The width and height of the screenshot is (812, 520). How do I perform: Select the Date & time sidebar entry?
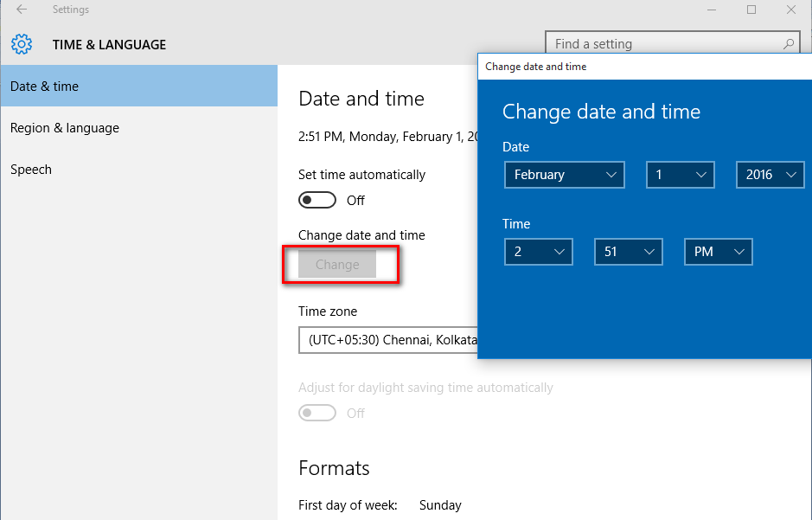pos(45,86)
